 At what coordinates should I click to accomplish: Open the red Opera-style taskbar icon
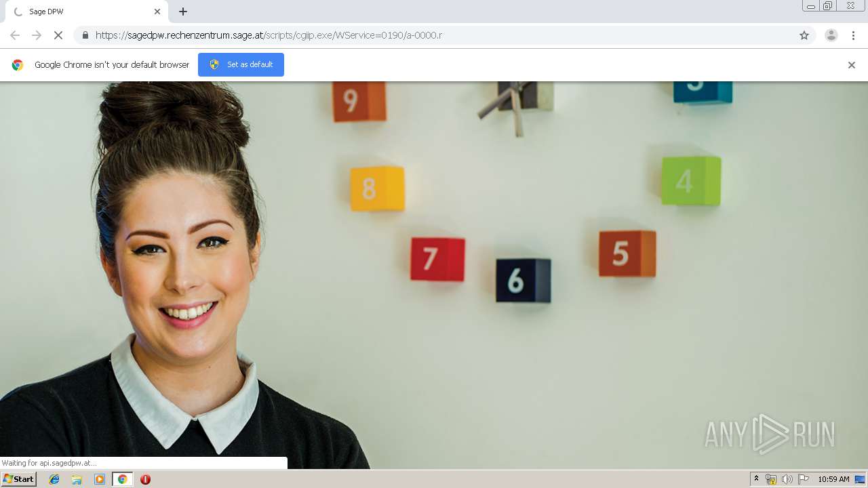click(145, 479)
